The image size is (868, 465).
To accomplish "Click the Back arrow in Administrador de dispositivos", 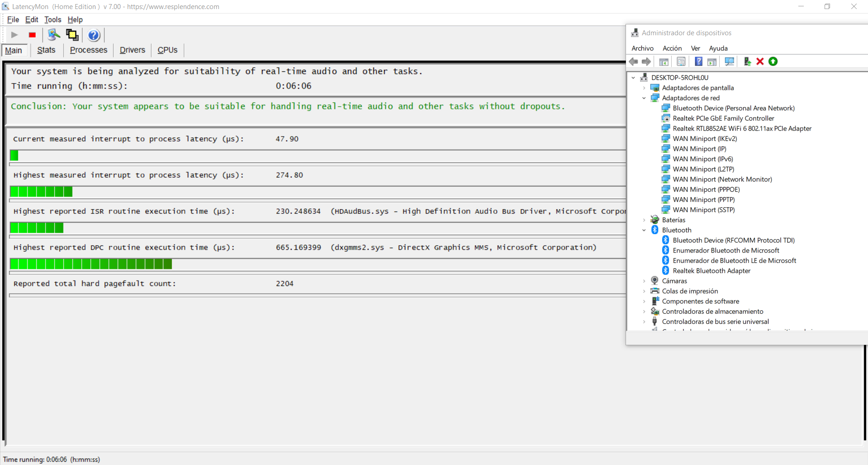I will (x=634, y=61).
